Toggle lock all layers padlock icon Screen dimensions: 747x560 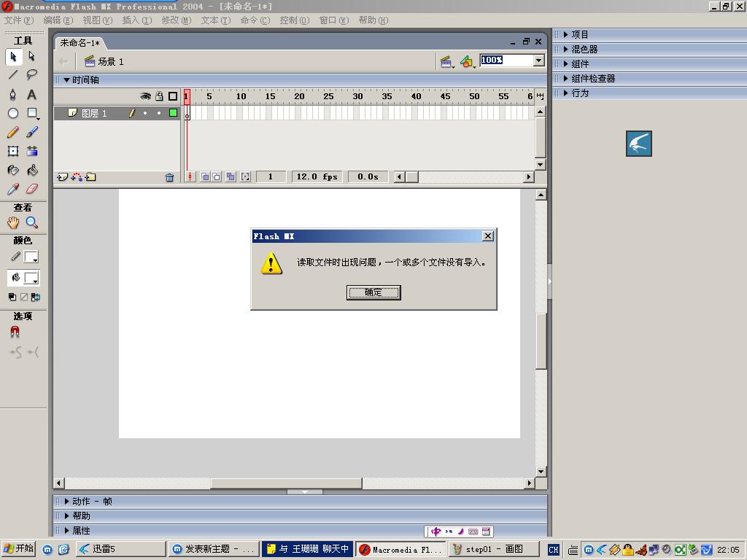tap(159, 96)
